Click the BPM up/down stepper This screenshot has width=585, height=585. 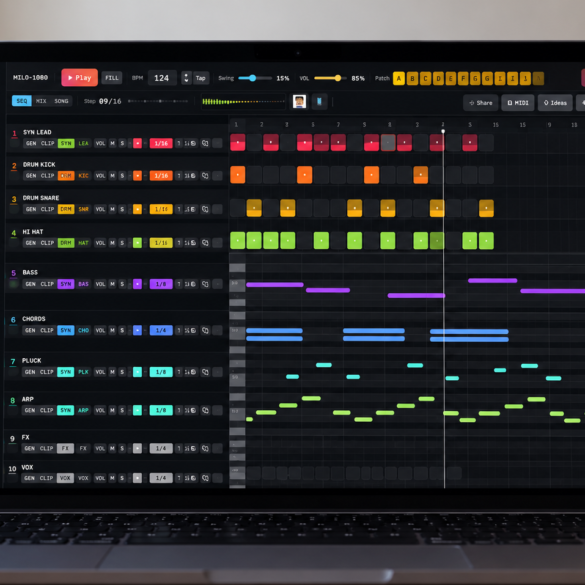(186, 78)
